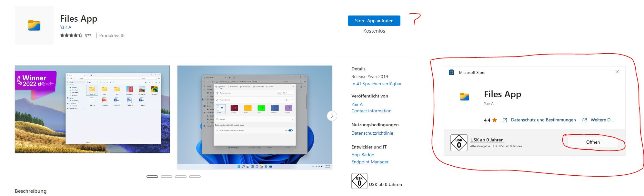The width and height of the screenshot is (644, 196).
Task: Click the external-link icon before Datenschutz und Bestimmungen
Action: tap(505, 120)
